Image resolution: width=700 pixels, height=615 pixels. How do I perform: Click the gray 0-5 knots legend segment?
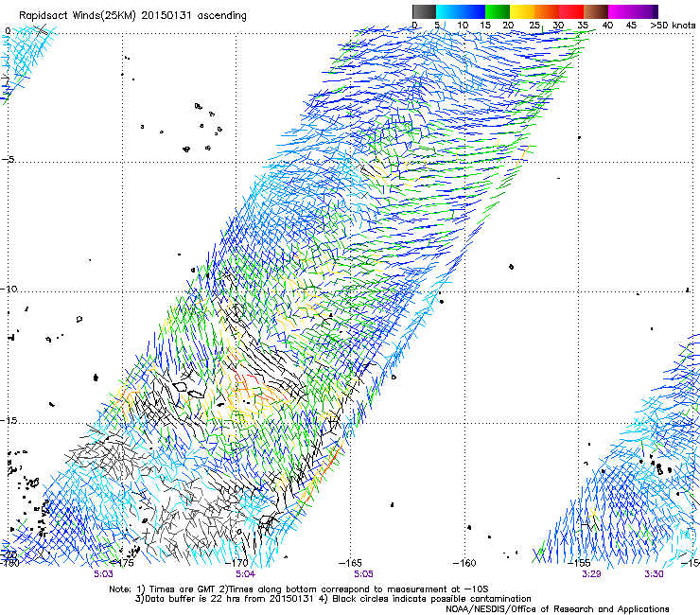pyautogui.click(x=424, y=11)
